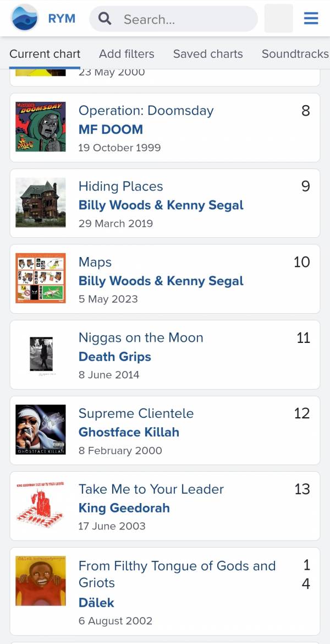330x644 pixels.
Task: Open From Filthy Tongue of Gods album
Action: (177, 574)
